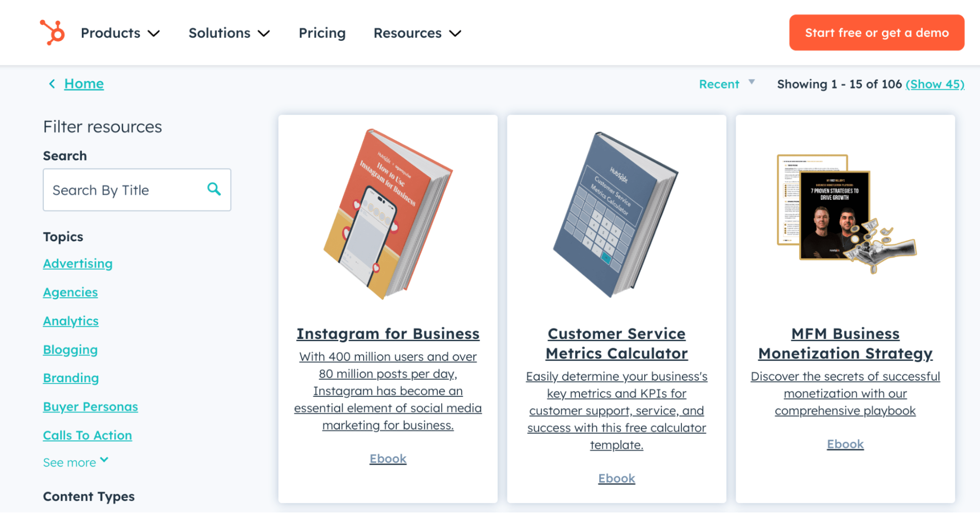
Task: Filter by Agencies topic
Action: click(x=70, y=292)
